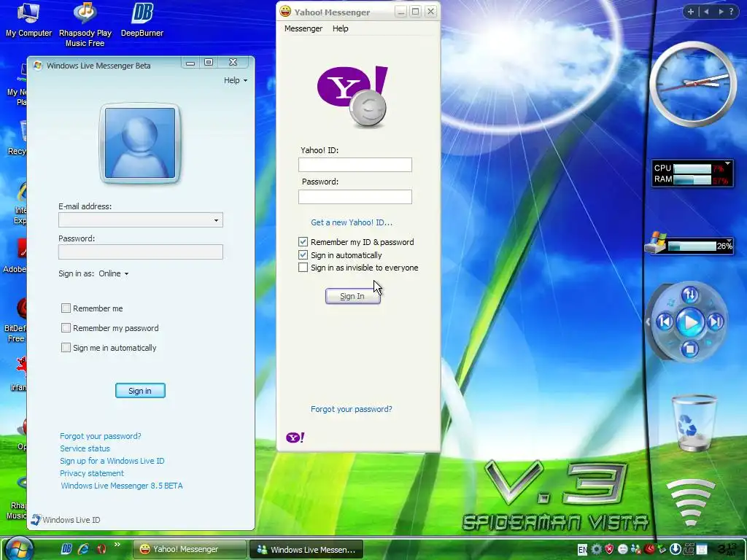Check Sign me in automatically checkbox
Viewport: 747px width, 560px height.
click(66, 348)
